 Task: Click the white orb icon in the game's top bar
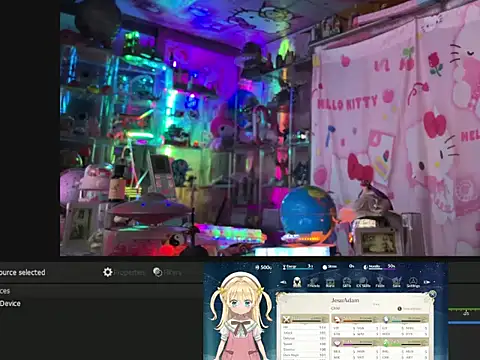pos(325,267)
